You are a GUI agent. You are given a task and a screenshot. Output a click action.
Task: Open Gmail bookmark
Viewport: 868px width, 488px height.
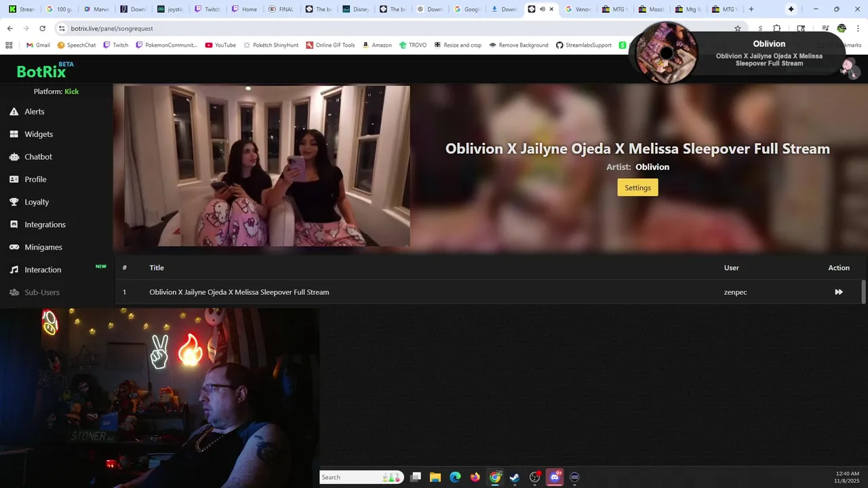(38, 45)
